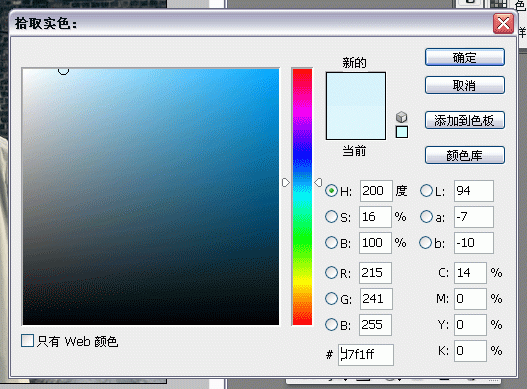
Task: Click the R field showing 215
Action: pyautogui.click(x=375, y=273)
